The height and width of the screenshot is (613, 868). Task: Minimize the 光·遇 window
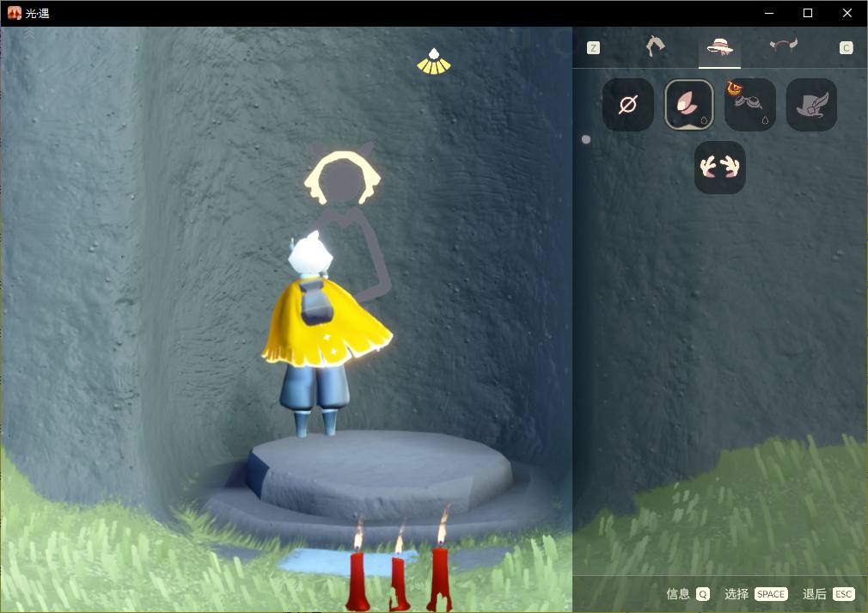769,13
